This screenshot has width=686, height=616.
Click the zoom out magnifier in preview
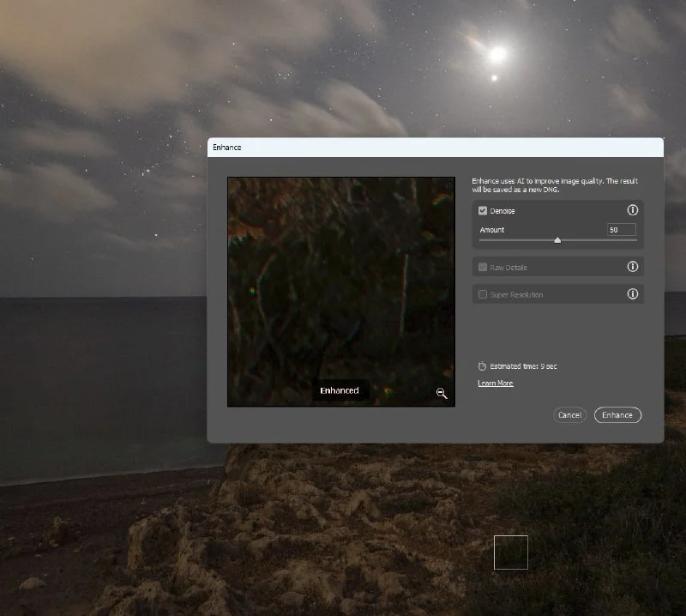[442, 393]
